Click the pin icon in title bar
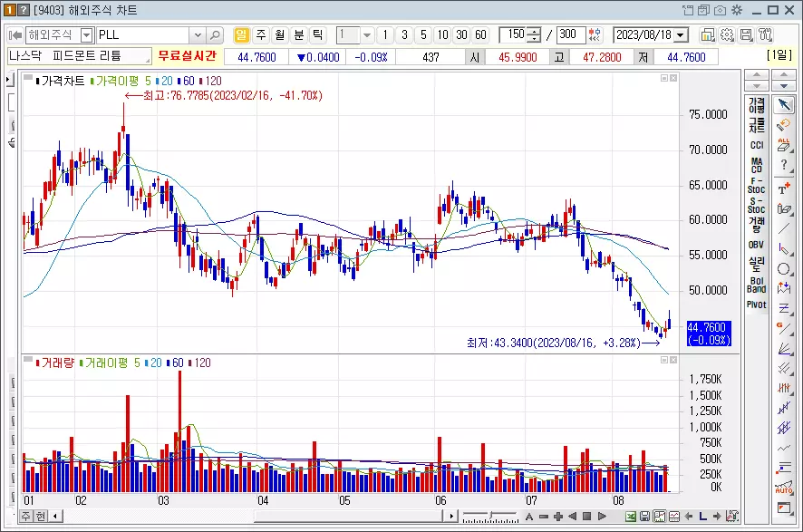The height and width of the screenshot is (532, 803). 688,10
